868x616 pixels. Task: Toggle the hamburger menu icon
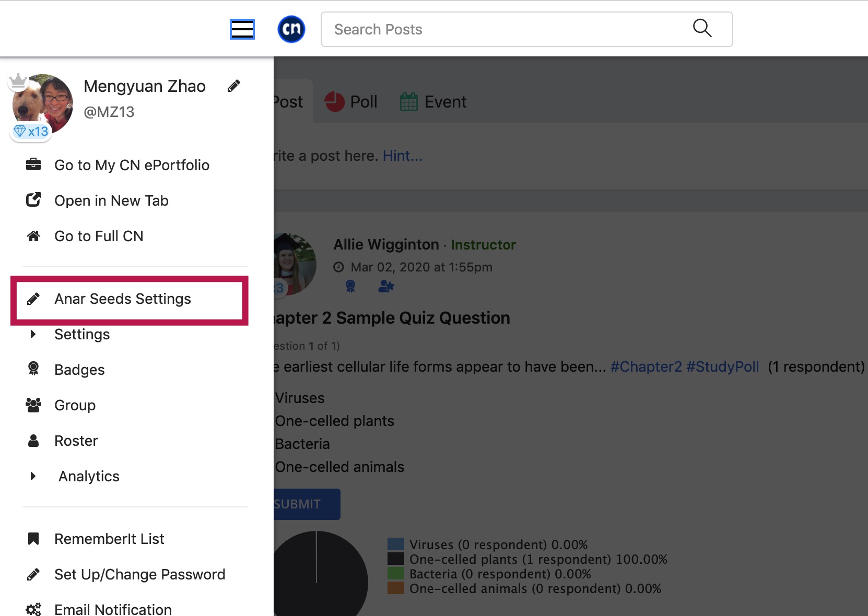[x=242, y=29]
